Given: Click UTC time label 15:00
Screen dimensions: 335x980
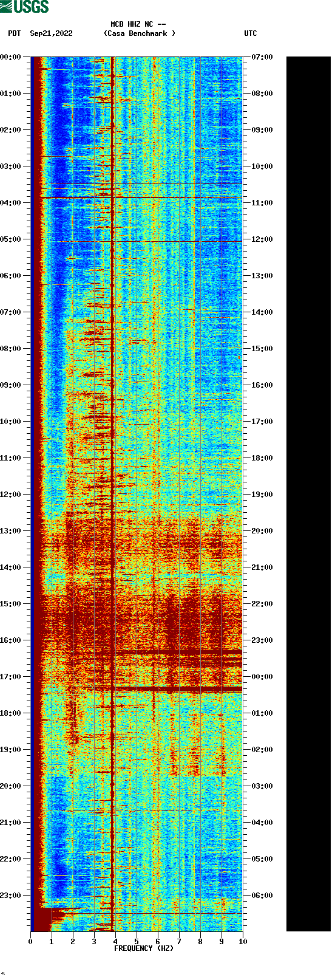Looking at the screenshot, I should [262, 349].
